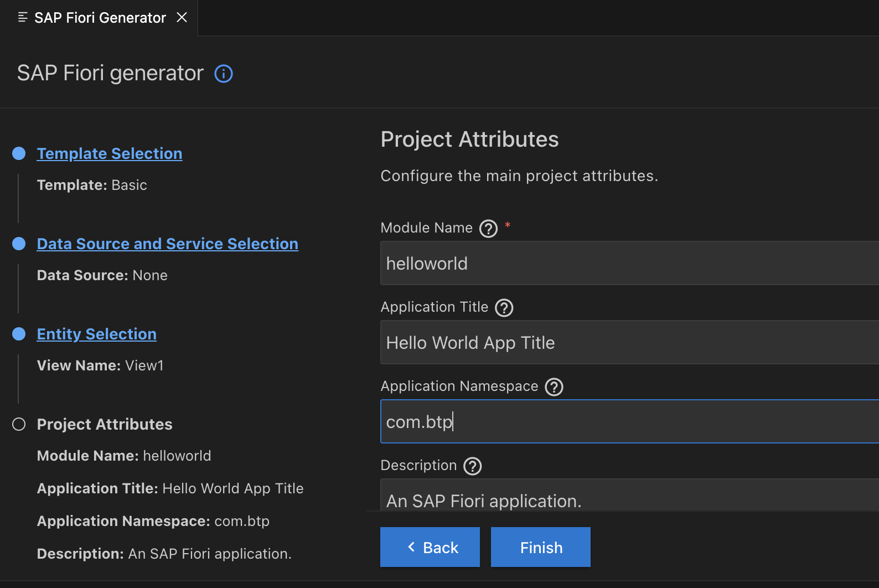Focus the Module Name field with helloworld
Viewport: 879px width, 588px height.
click(629, 263)
